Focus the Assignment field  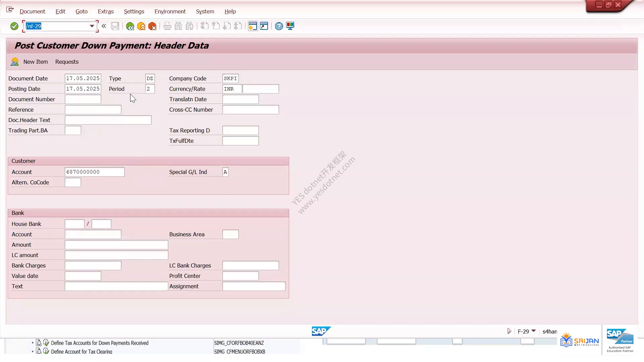pos(254,286)
